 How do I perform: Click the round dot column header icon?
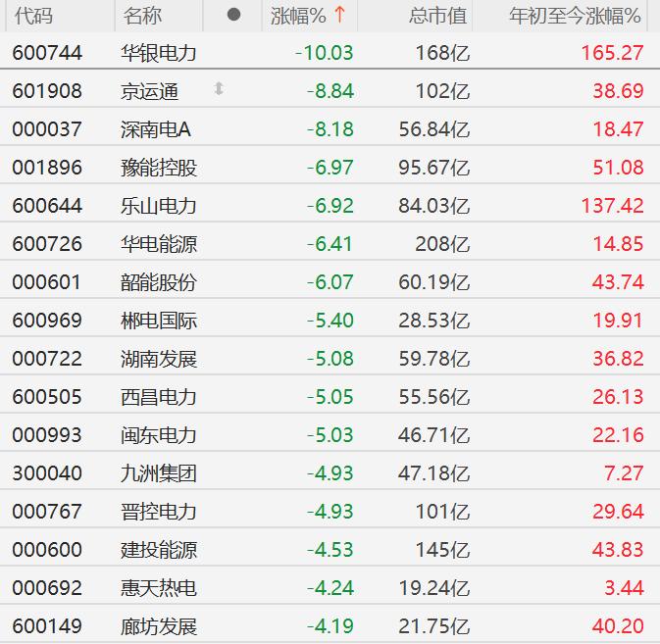[233, 15]
